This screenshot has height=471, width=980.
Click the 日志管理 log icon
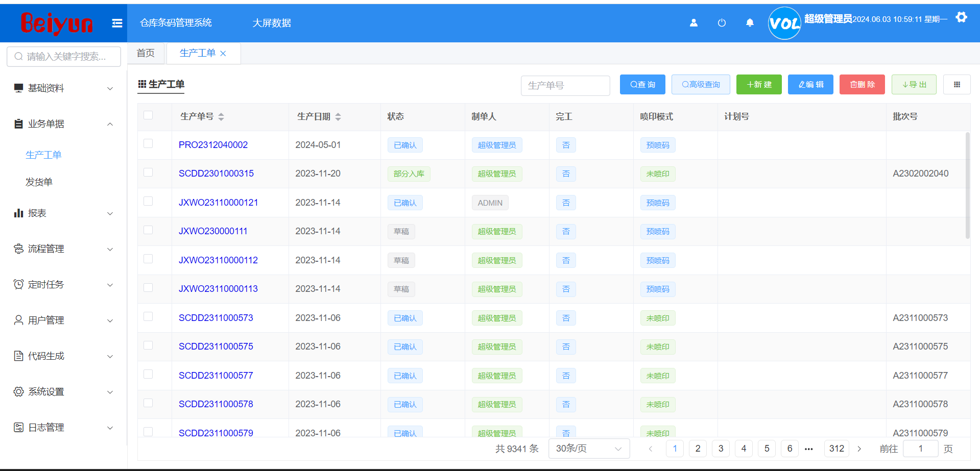tap(18, 428)
